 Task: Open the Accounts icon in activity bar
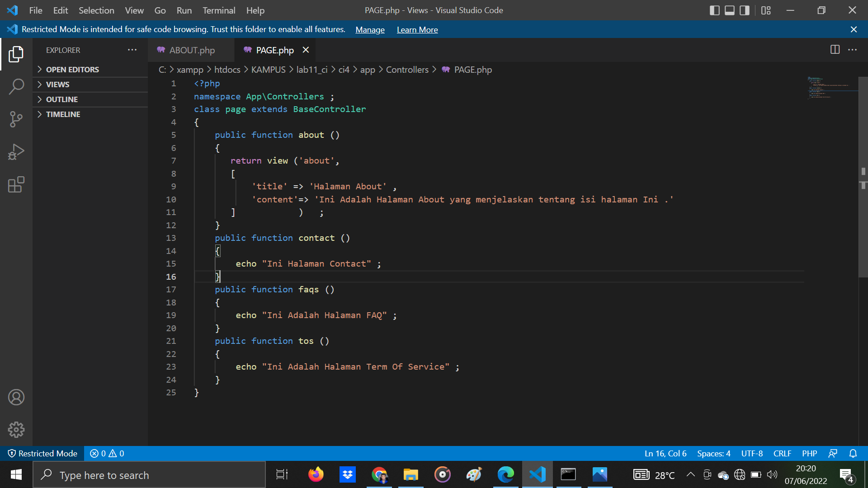point(16,397)
